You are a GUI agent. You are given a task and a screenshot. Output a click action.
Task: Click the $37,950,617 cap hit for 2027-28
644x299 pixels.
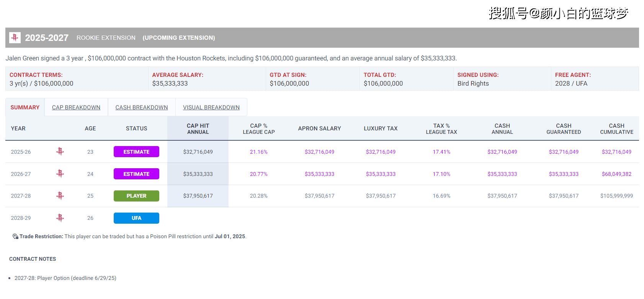click(198, 196)
